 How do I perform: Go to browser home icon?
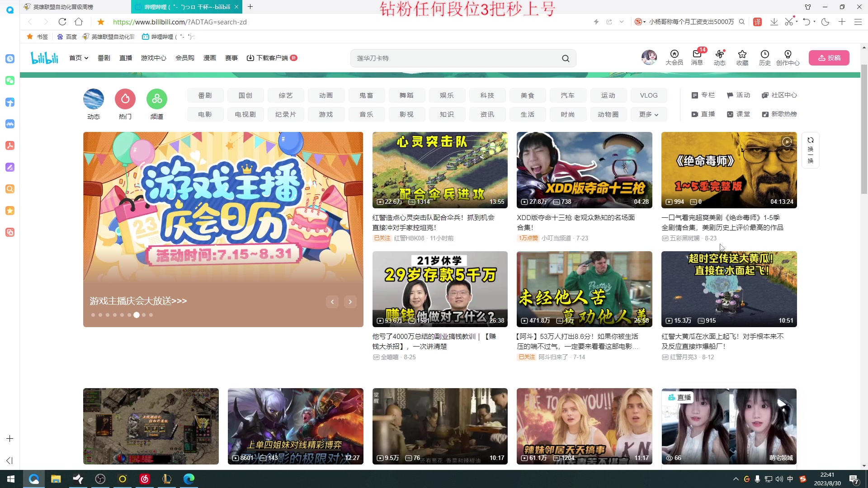click(79, 22)
